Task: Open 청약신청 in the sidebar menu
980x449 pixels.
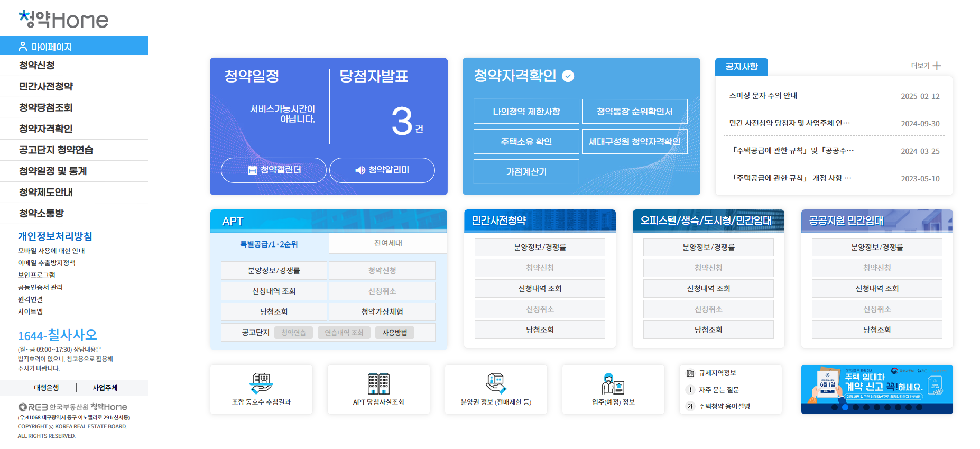Action: pyautogui.click(x=74, y=65)
